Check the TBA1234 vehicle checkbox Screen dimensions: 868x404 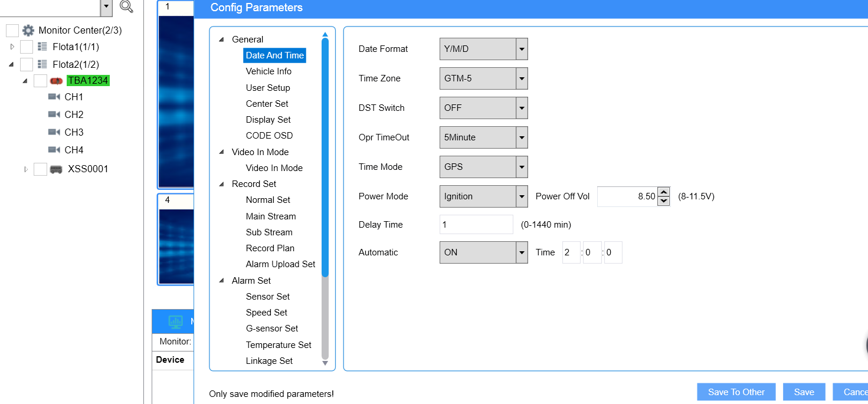(x=40, y=81)
